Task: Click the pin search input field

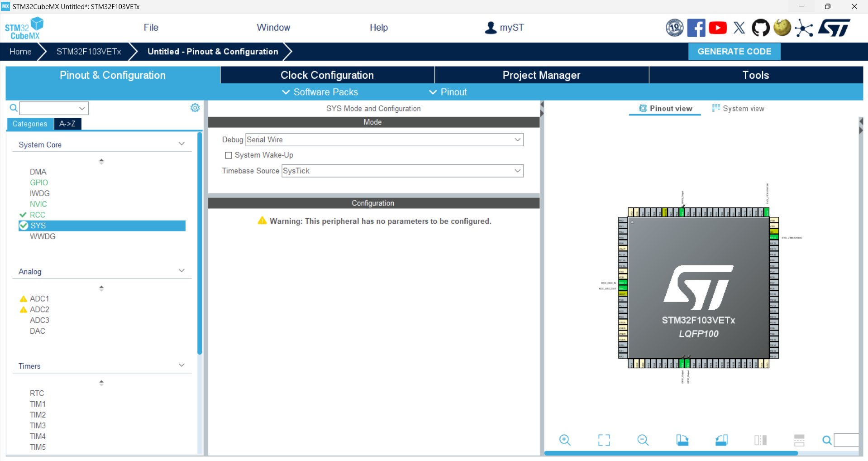Action: point(846,440)
